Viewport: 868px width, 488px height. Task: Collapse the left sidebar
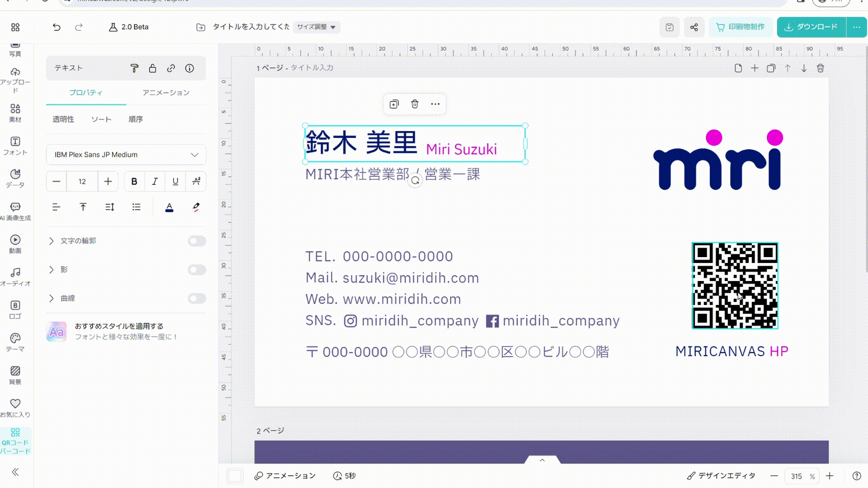pos(15,472)
